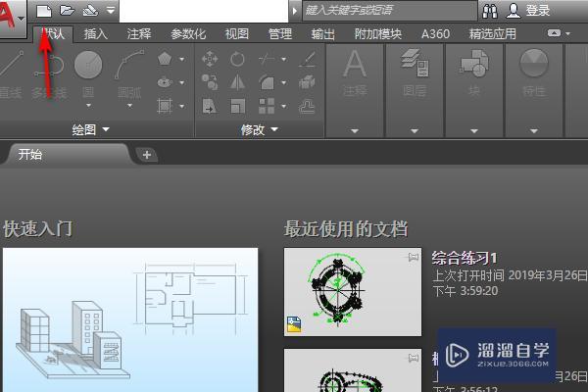Switch to the 默认 ribbon tab
The image size is (588, 392).
(x=53, y=34)
